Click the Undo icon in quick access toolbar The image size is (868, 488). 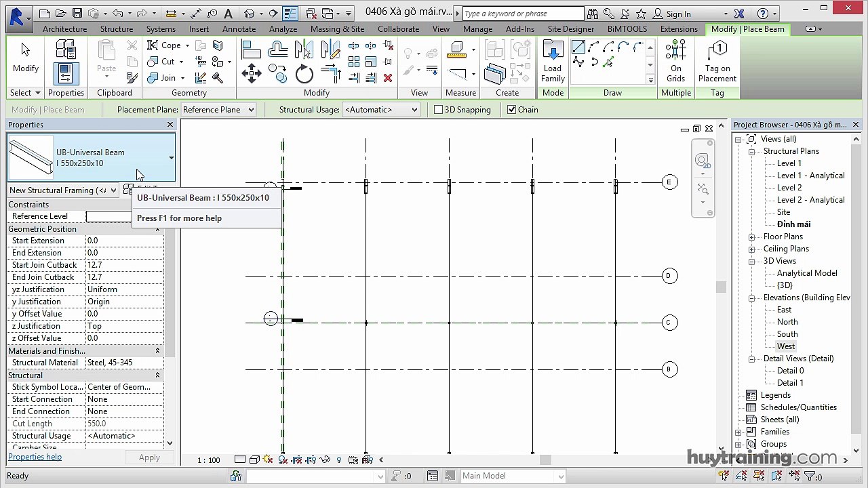118,14
